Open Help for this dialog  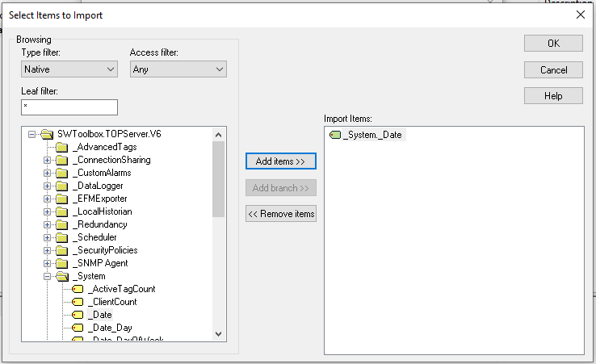[553, 96]
